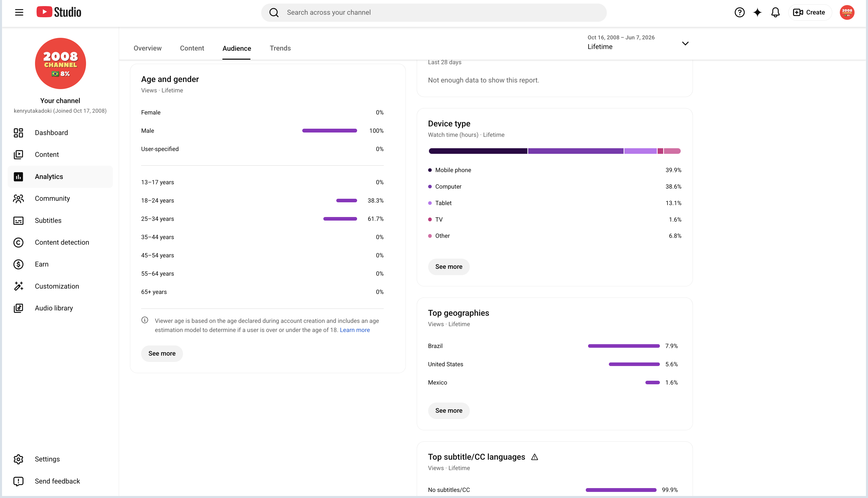Click the "Top subtitle/CC languages" title
Viewport: 868px width, 498px height.
[476, 457]
